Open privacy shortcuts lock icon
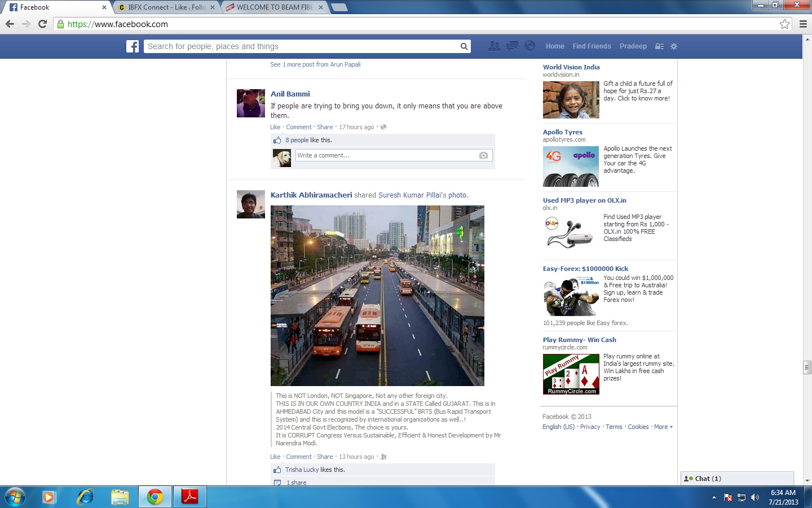This screenshot has width=812, height=508. click(659, 46)
